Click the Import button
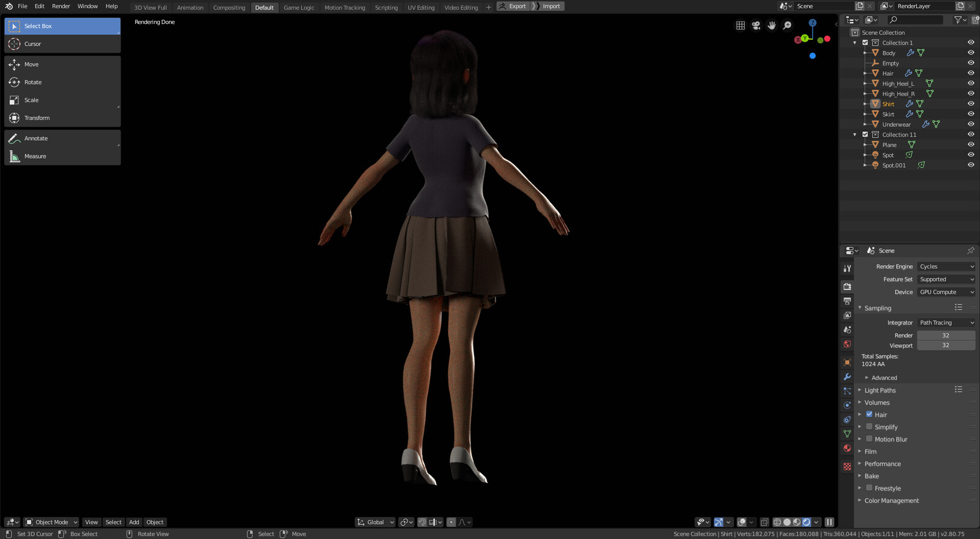Viewport: 980px width, 539px height. (x=548, y=6)
